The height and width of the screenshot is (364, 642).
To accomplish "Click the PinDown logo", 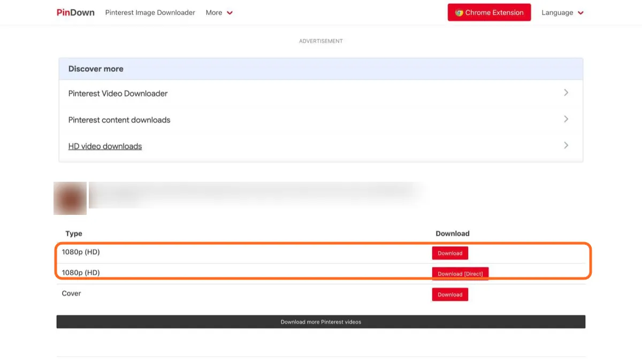I will tap(75, 12).
